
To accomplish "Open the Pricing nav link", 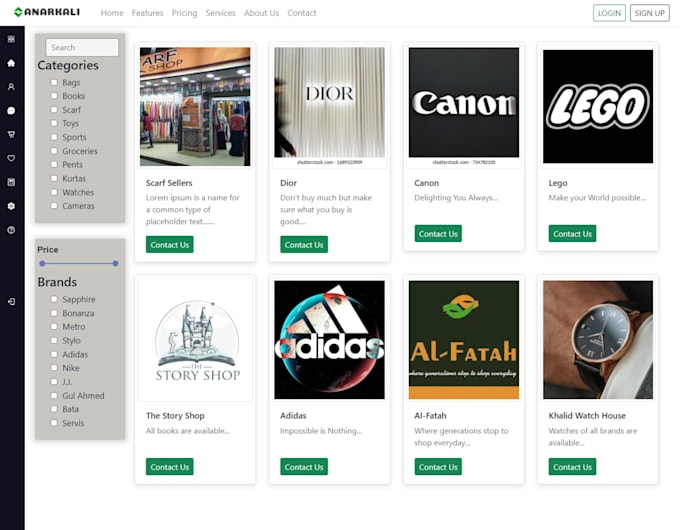I will (x=184, y=13).
